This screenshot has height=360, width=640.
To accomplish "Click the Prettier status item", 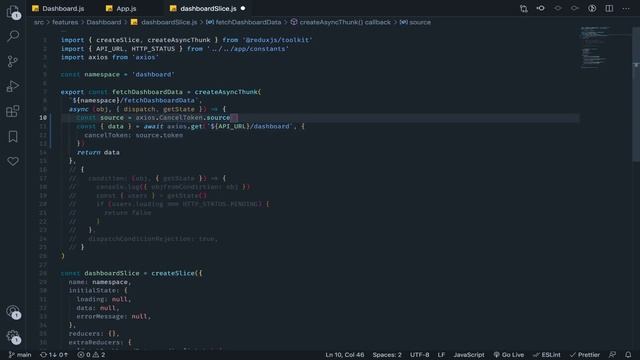I will point(585,355).
